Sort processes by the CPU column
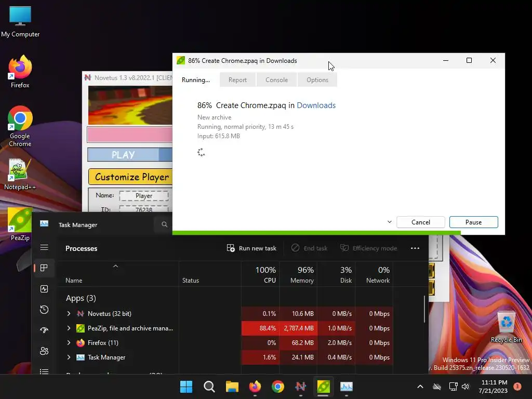 tap(260, 274)
